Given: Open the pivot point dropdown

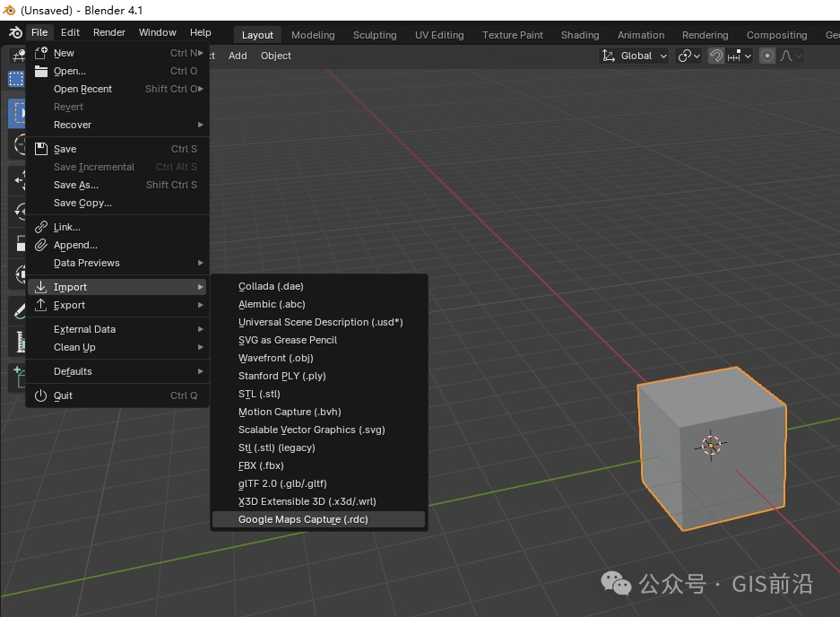Looking at the screenshot, I should 688,56.
